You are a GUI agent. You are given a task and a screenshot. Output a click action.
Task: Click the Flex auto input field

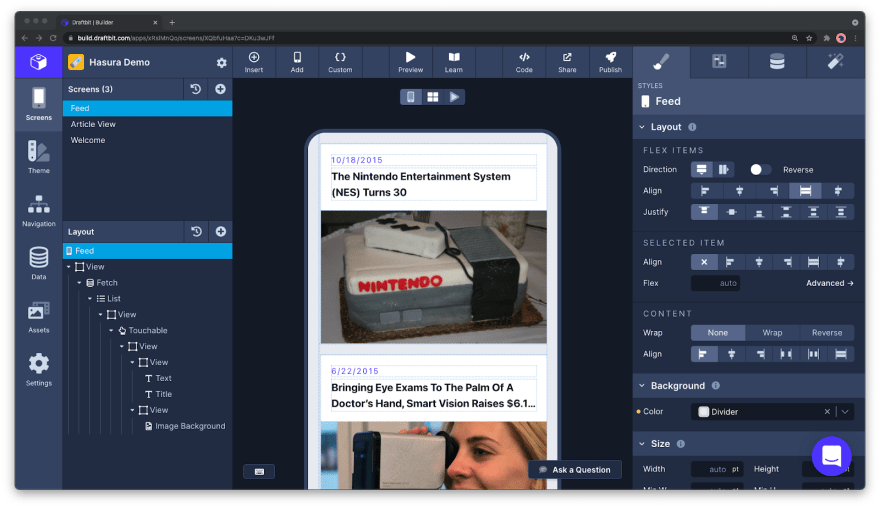(x=715, y=283)
